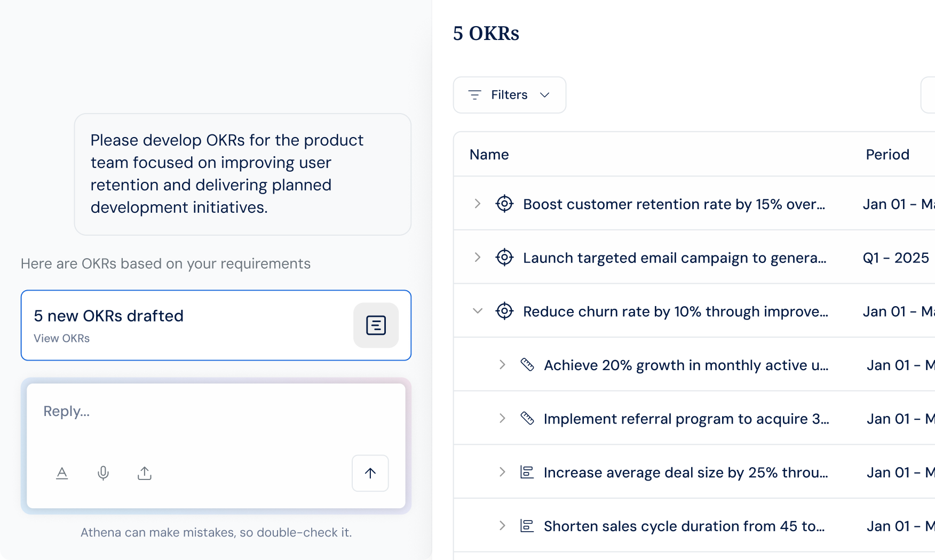Send reply with the up-arrow button
Image resolution: width=935 pixels, height=560 pixels.
[370, 473]
